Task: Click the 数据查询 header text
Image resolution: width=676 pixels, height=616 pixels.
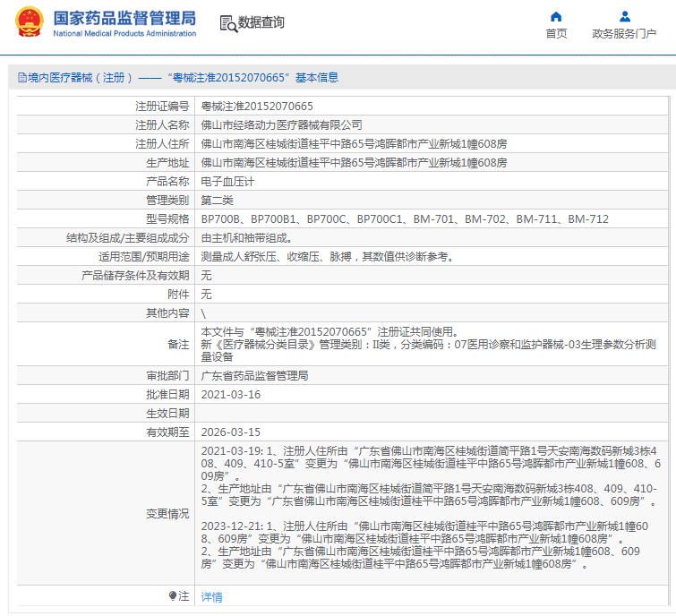Action: tap(261, 22)
